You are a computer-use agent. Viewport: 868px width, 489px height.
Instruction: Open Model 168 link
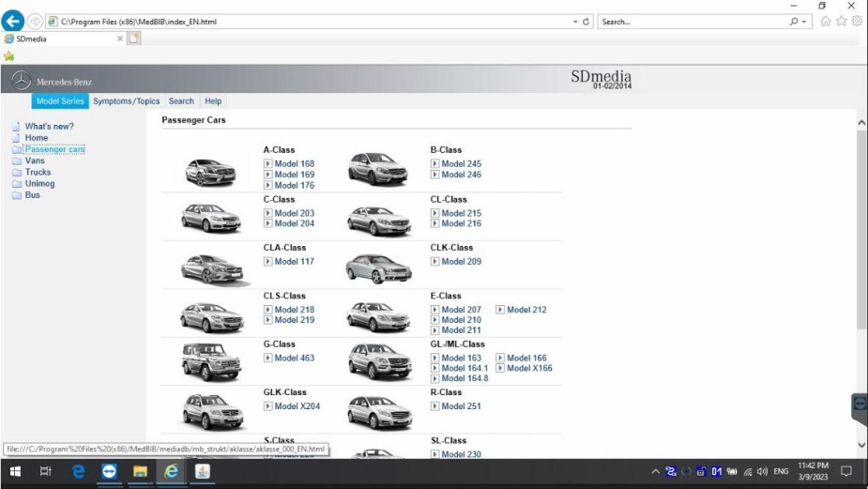pos(295,164)
